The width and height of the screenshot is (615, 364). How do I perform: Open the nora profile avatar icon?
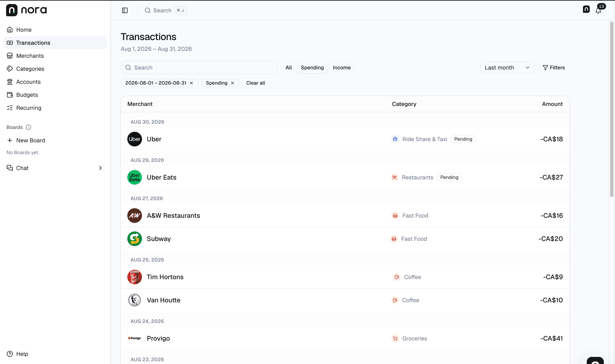click(x=586, y=9)
